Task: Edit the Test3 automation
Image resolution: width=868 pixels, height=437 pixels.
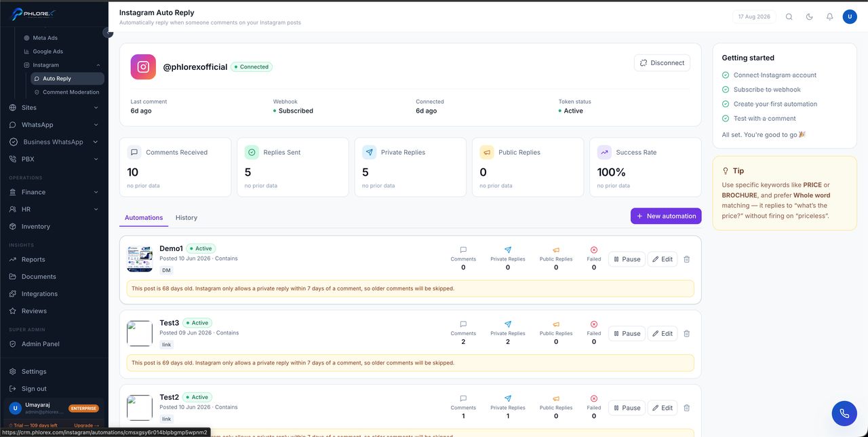Action: pos(663,333)
